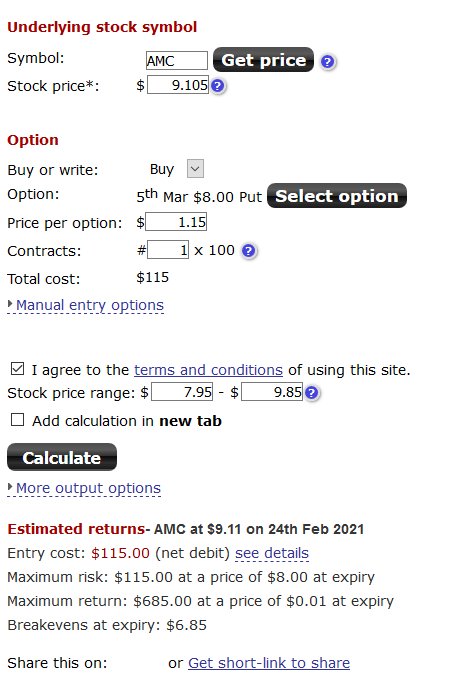The height and width of the screenshot is (692, 463).
Task: Click the Stock price input field
Action: pos(178,85)
